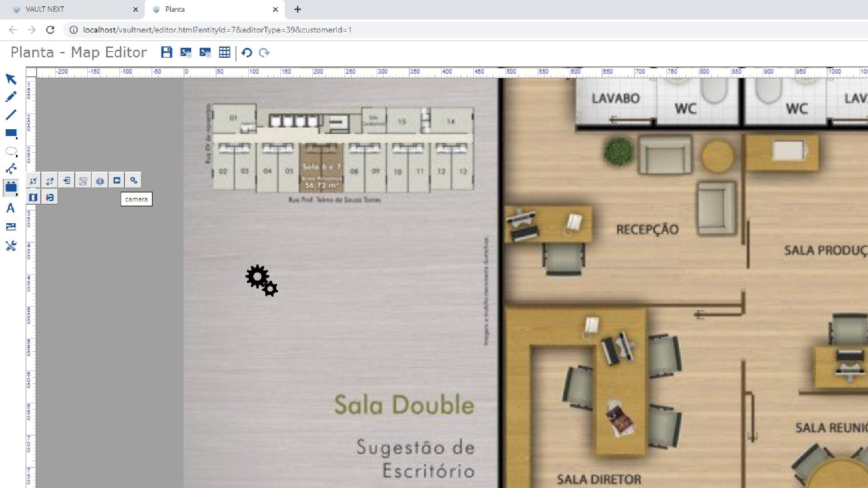
Task: Choose the disk-like device in flyout's second row
Action: coord(50,197)
